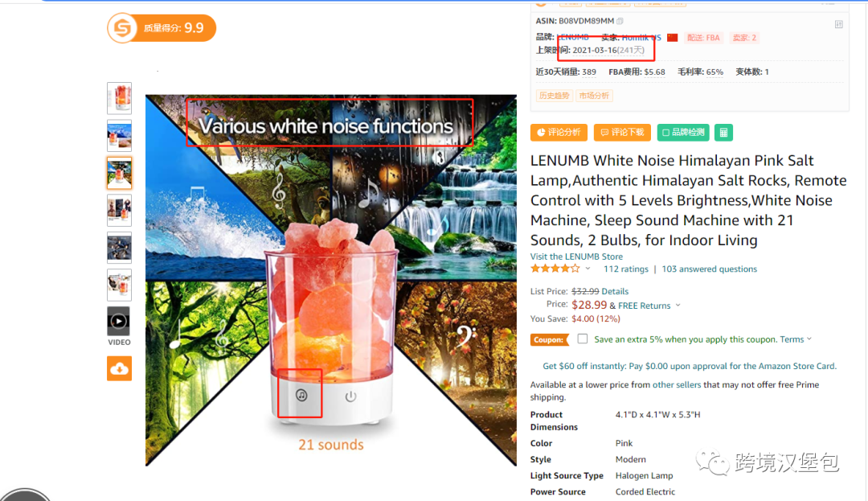Click the power icon on lamp base

click(350, 396)
